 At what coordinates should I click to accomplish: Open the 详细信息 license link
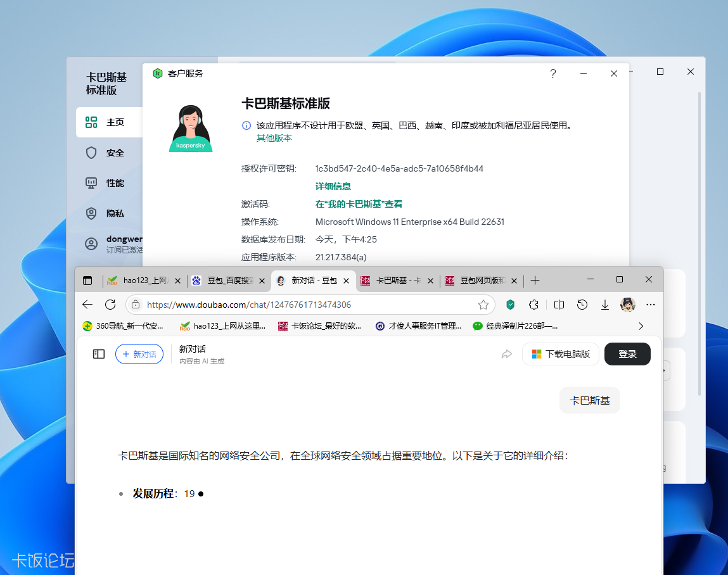pyautogui.click(x=333, y=186)
